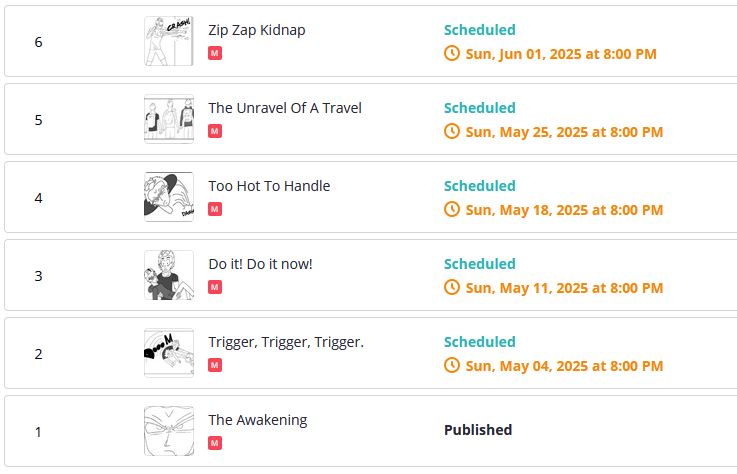Image resolution: width=737 pixels, height=474 pixels.
Task: Open The Unravel Of A Travel episode title
Action: pos(285,108)
